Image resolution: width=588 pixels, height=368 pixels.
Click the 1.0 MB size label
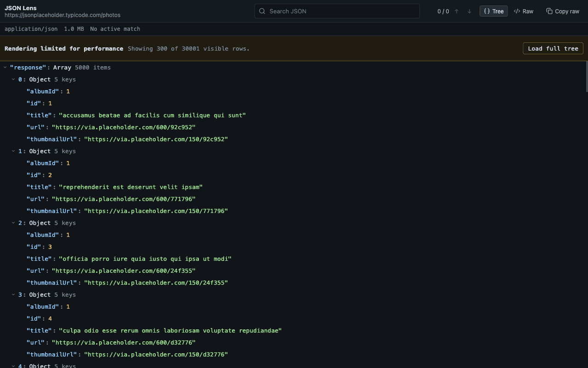coord(74,29)
